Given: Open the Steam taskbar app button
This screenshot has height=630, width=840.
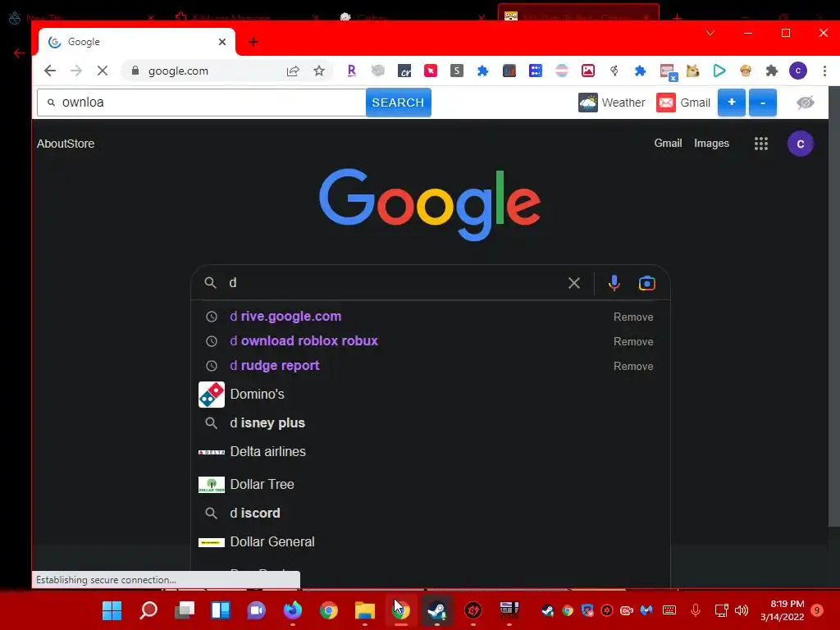Looking at the screenshot, I should click(437, 610).
